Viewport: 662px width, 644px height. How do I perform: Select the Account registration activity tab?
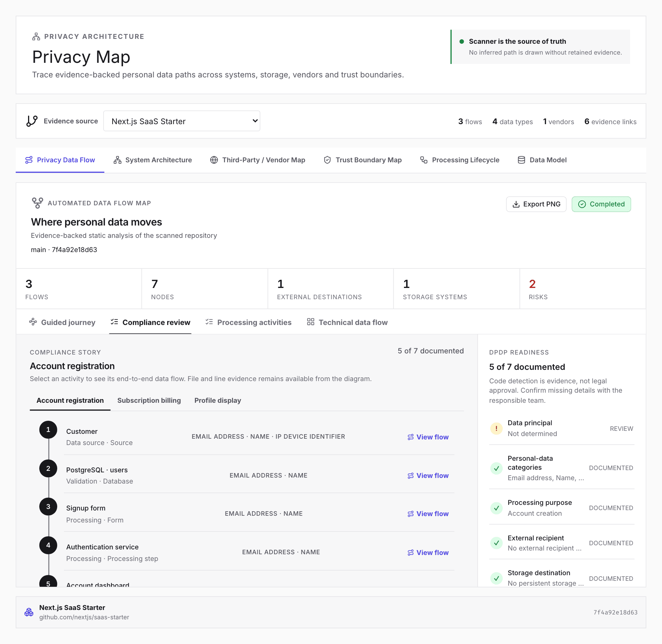click(70, 401)
